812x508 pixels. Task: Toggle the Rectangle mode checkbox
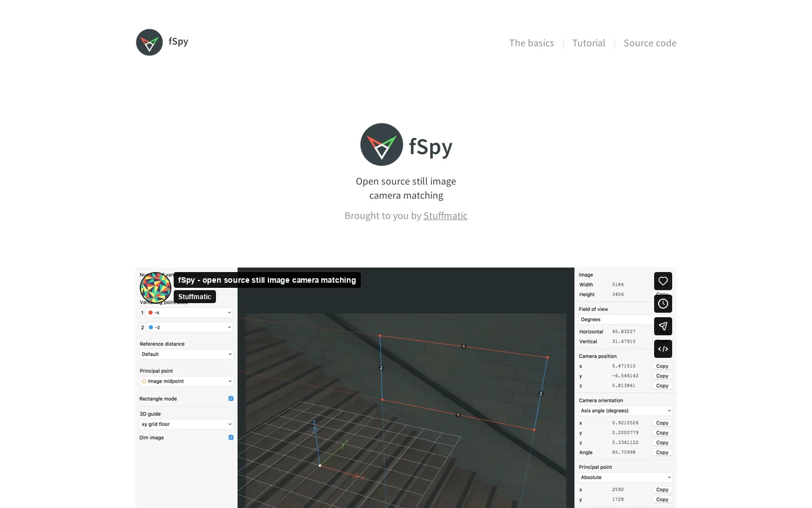pyautogui.click(x=231, y=398)
